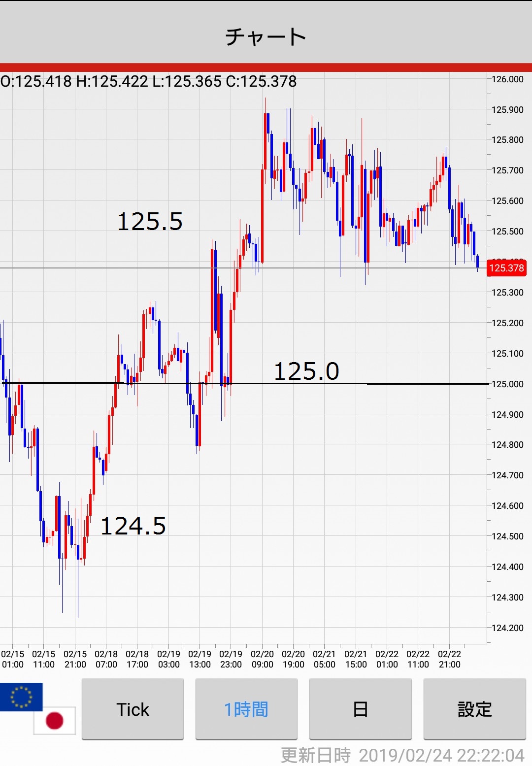Select the 1時間 hourly timeframe

coord(246,709)
